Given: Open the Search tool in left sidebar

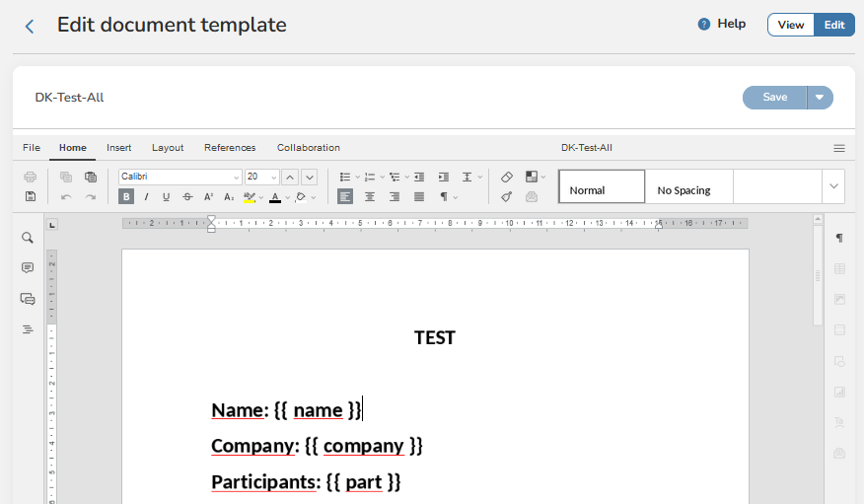Looking at the screenshot, I should [x=28, y=238].
